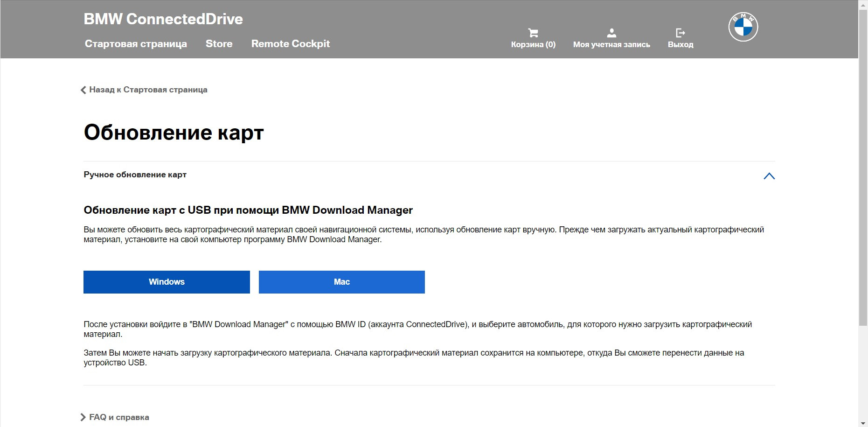Click the back chevron before Назад

point(83,90)
